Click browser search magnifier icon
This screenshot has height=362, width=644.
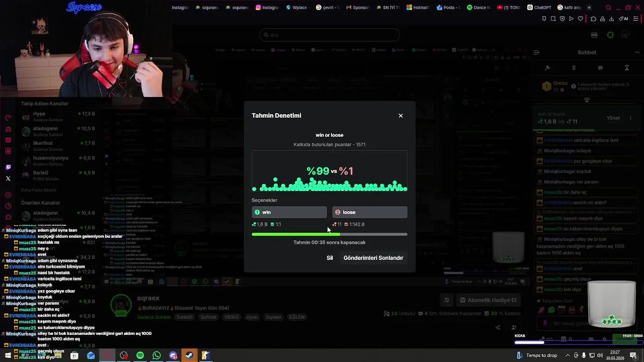pos(608,8)
